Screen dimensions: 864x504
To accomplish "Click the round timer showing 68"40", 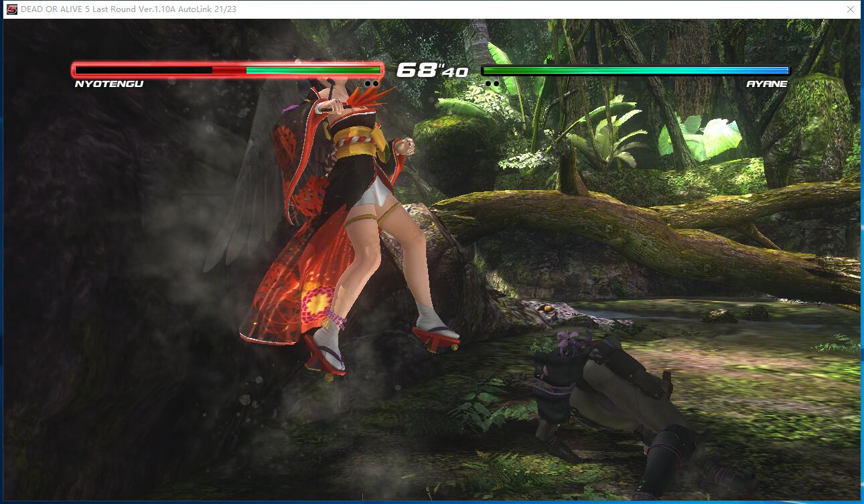I will click(x=432, y=70).
